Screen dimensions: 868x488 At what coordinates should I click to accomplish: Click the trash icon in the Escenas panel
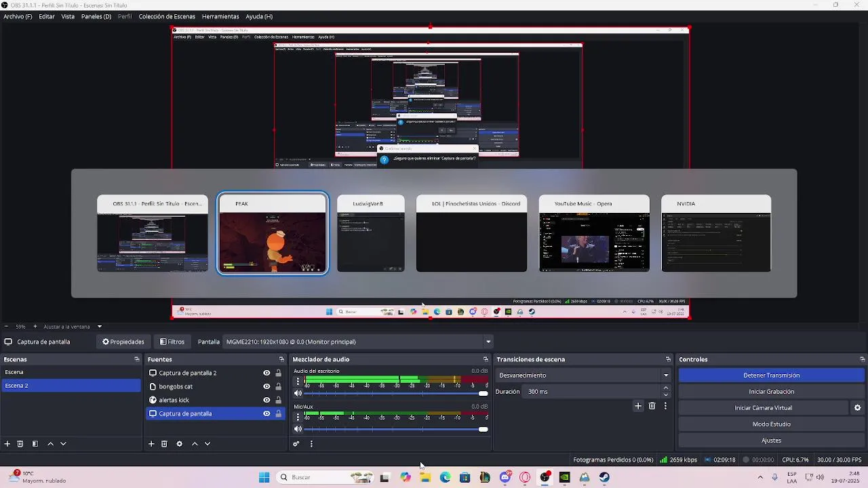[20, 444]
